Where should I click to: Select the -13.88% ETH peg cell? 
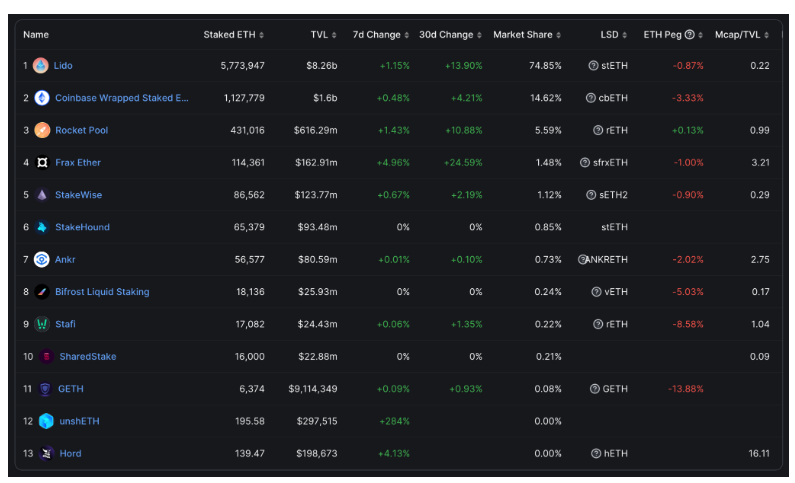685,389
